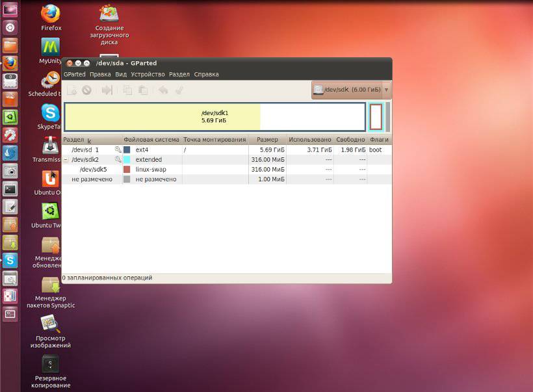Sort by the Свободно column header
Image resolution: width=533 pixels, height=392 pixels.
[x=350, y=139]
